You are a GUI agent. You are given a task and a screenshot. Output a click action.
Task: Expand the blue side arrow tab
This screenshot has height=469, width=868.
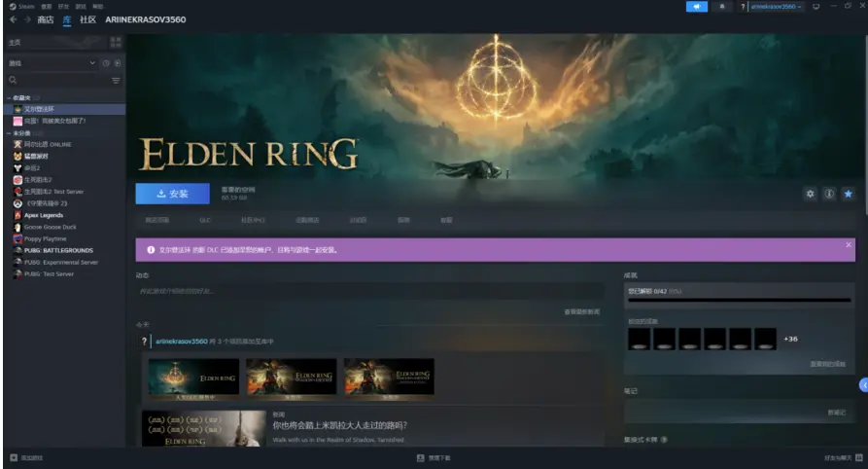point(863,384)
